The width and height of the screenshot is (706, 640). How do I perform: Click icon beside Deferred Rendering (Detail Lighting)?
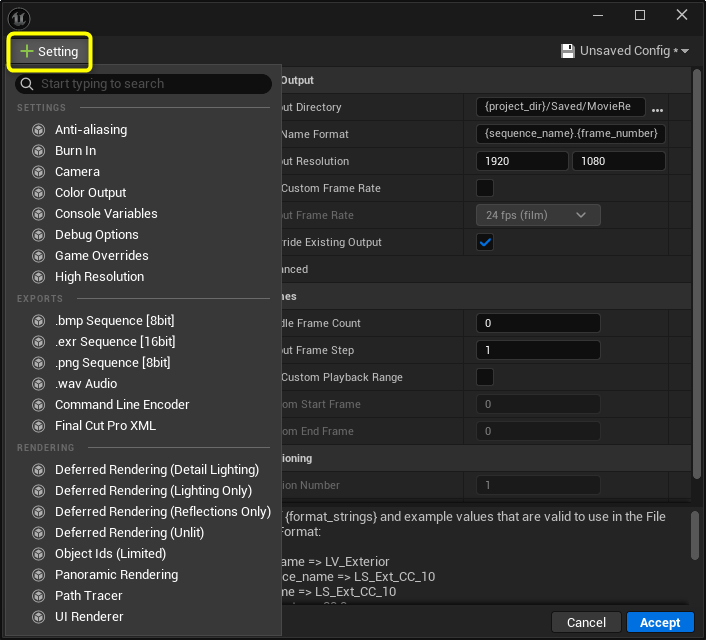point(39,470)
